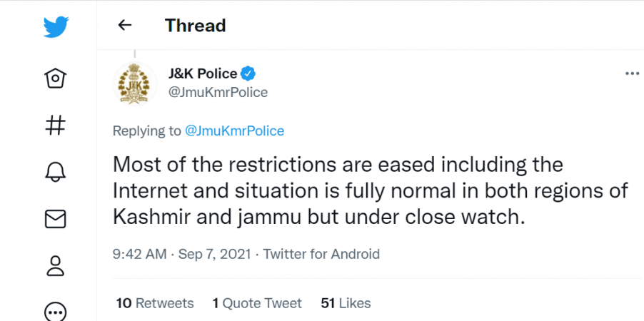View the 1 Quote Tweet list
The height and width of the screenshot is (321, 644).
click(257, 303)
